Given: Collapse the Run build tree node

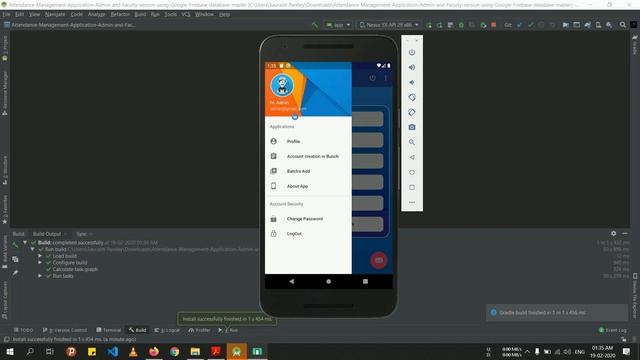Looking at the screenshot, I should (32, 249).
